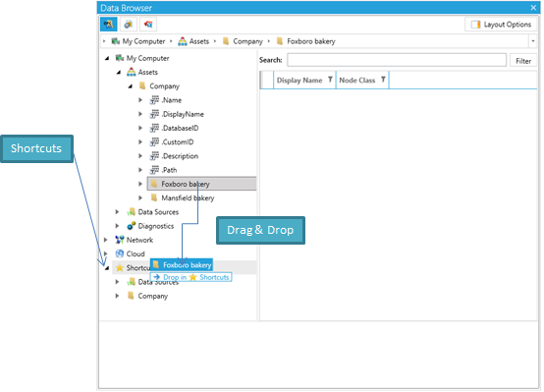Collapse the Company node under Assets
The height and width of the screenshot is (392, 544).
pyautogui.click(x=130, y=86)
